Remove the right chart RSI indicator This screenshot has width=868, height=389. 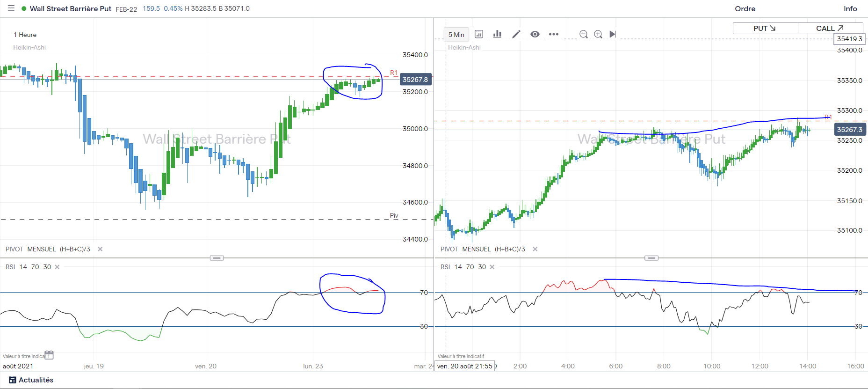click(492, 267)
